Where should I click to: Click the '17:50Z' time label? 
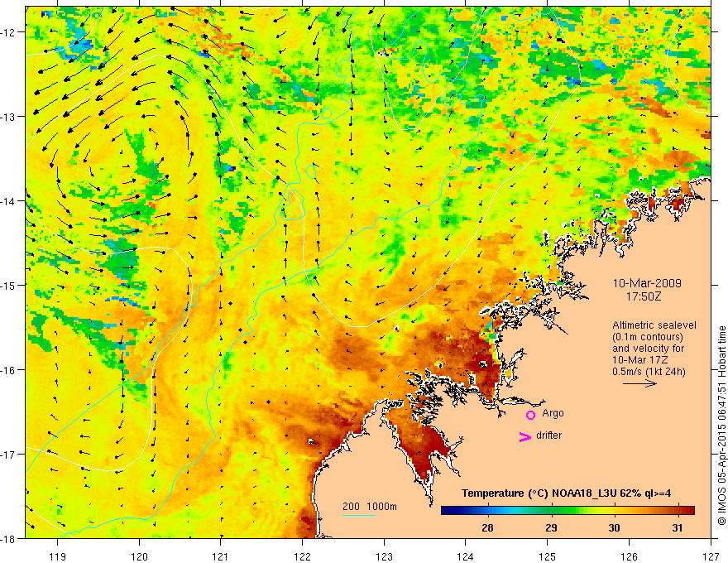point(643,296)
